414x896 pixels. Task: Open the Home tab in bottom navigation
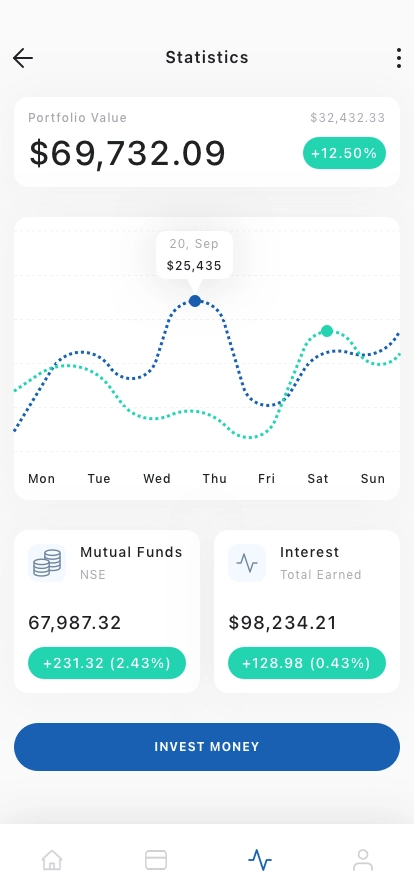pos(52,859)
